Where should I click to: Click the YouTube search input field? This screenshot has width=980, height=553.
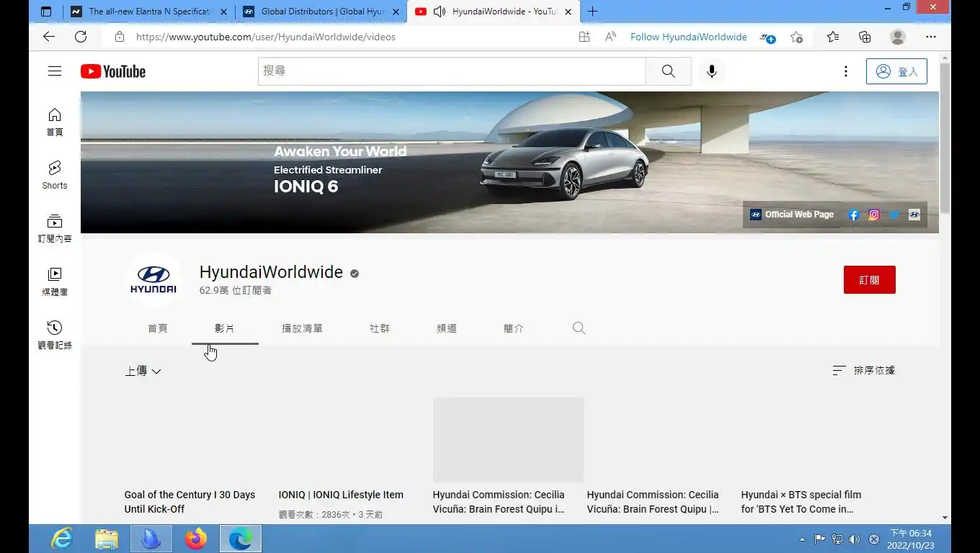coord(452,71)
